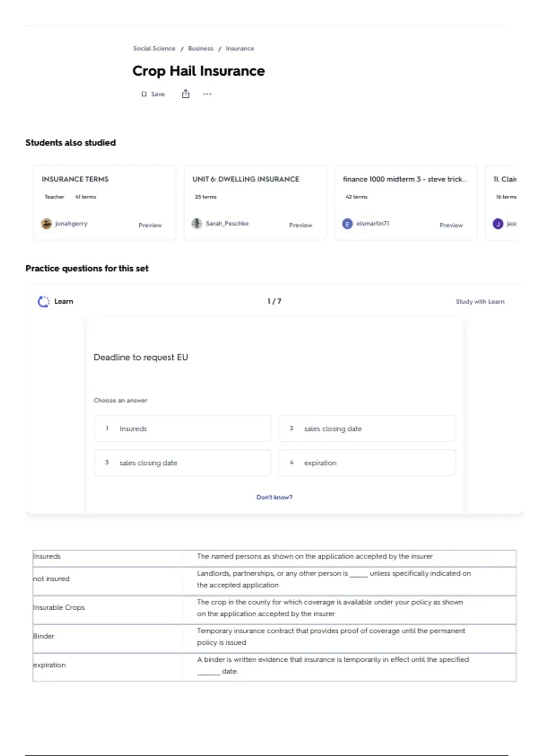The width and height of the screenshot is (534, 756).
Task: Open the Social Science breadcrumb
Action: click(x=154, y=48)
